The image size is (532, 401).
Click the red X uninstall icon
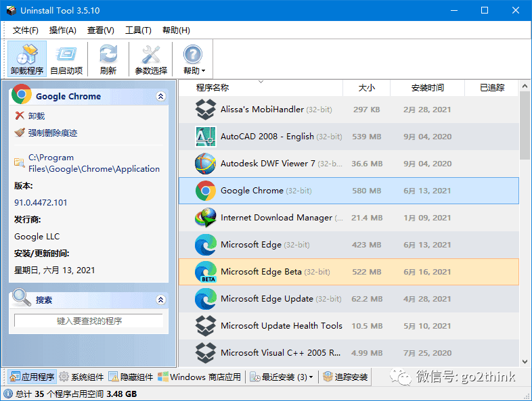tap(20, 116)
